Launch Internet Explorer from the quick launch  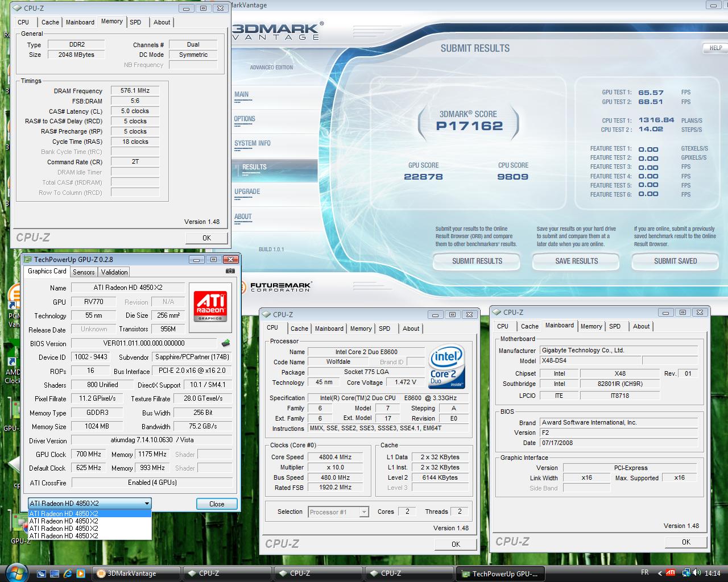point(68,573)
